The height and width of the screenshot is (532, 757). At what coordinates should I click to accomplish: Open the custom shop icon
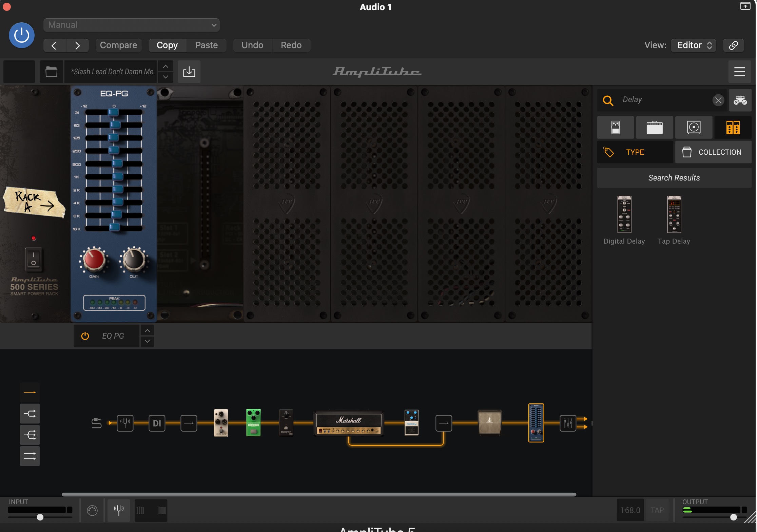(740, 100)
